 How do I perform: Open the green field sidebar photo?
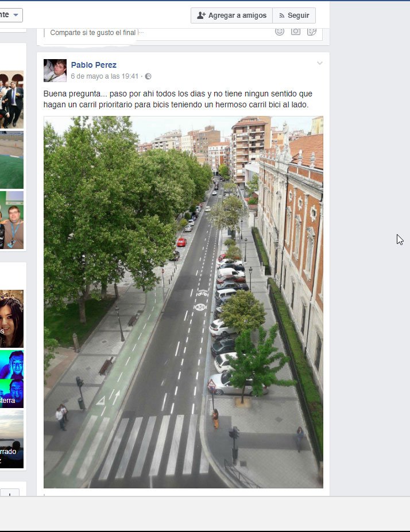click(x=11, y=160)
